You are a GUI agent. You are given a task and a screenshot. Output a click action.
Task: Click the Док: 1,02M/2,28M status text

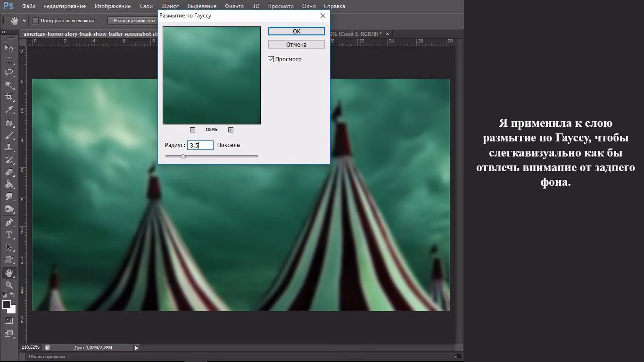point(93,348)
